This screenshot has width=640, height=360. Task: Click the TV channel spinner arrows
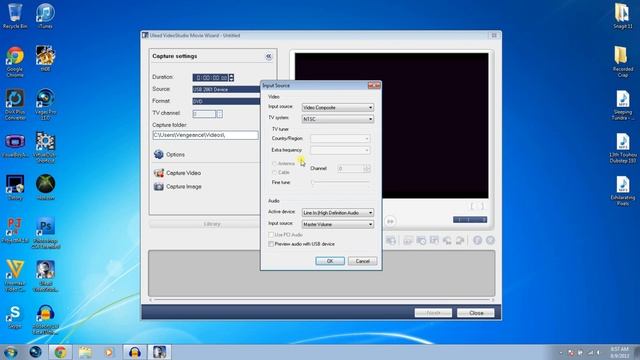click(219, 113)
